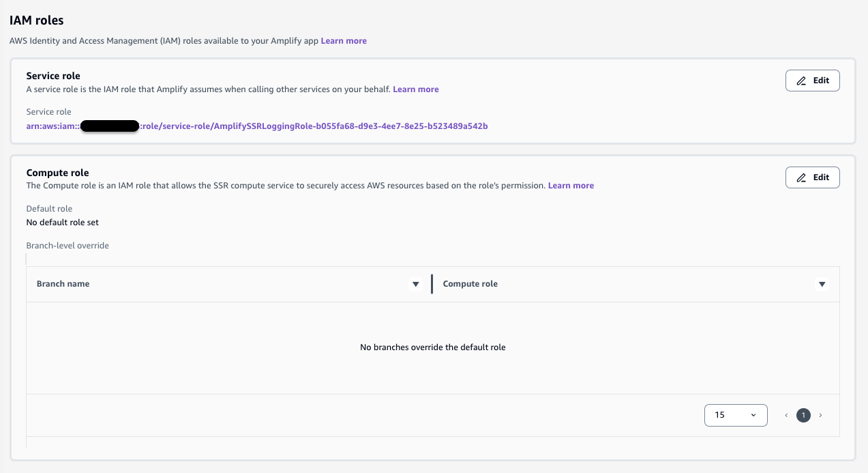Image resolution: width=868 pixels, height=473 pixels.
Task: Click No branches override the default role message
Action: (x=432, y=347)
